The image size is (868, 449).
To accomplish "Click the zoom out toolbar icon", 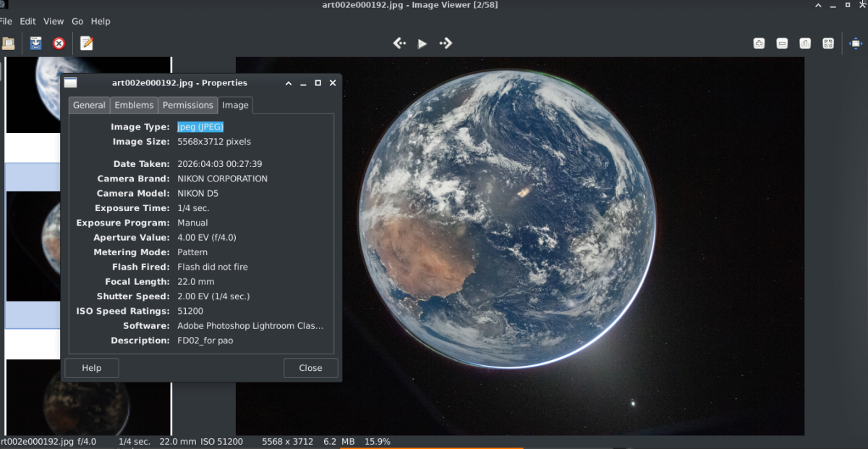I will pyautogui.click(x=782, y=43).
